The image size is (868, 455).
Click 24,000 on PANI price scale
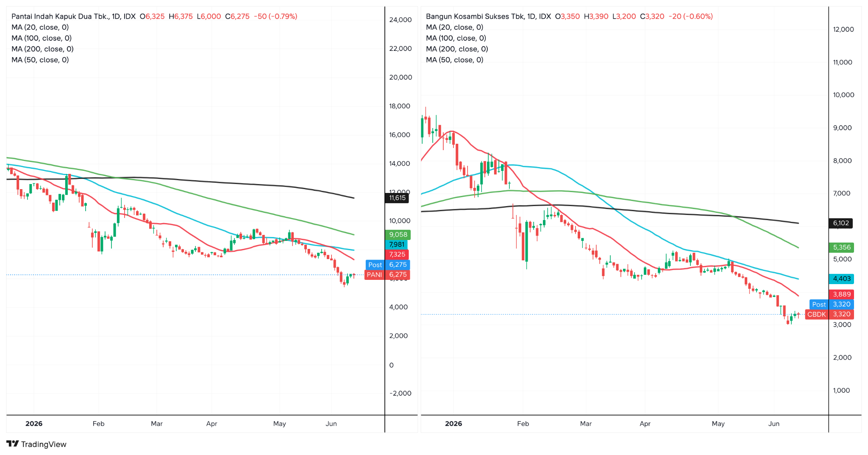(x=401, y=20)
